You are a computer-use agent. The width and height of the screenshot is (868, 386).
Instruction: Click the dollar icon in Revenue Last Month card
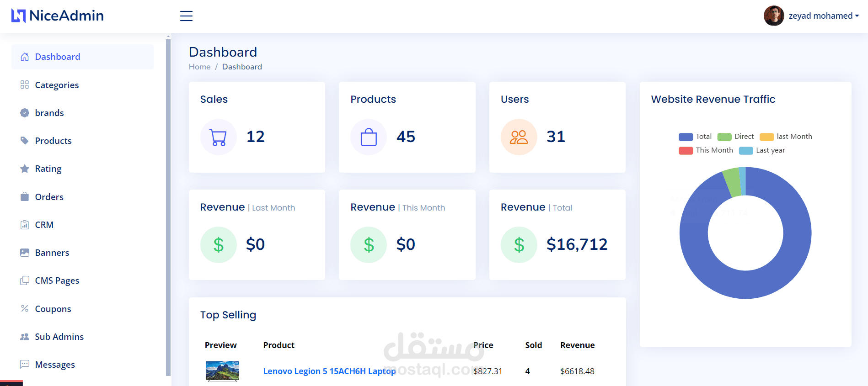pos(219,245)
